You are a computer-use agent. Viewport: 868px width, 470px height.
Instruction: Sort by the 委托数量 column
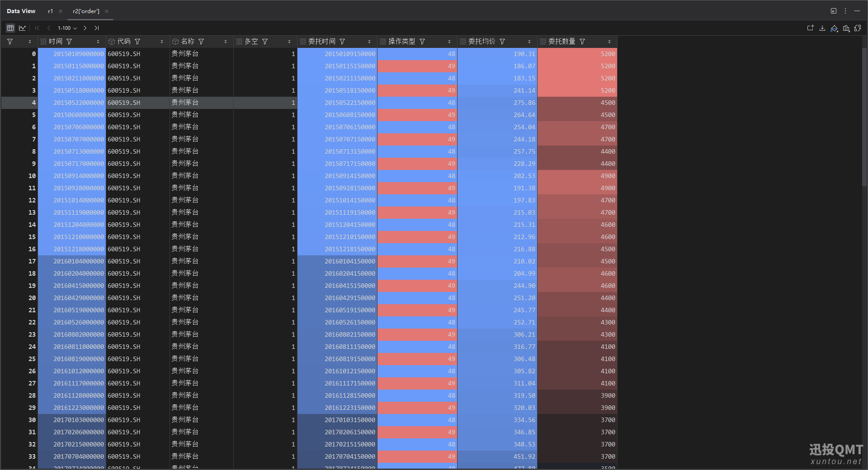pos(609,42)
